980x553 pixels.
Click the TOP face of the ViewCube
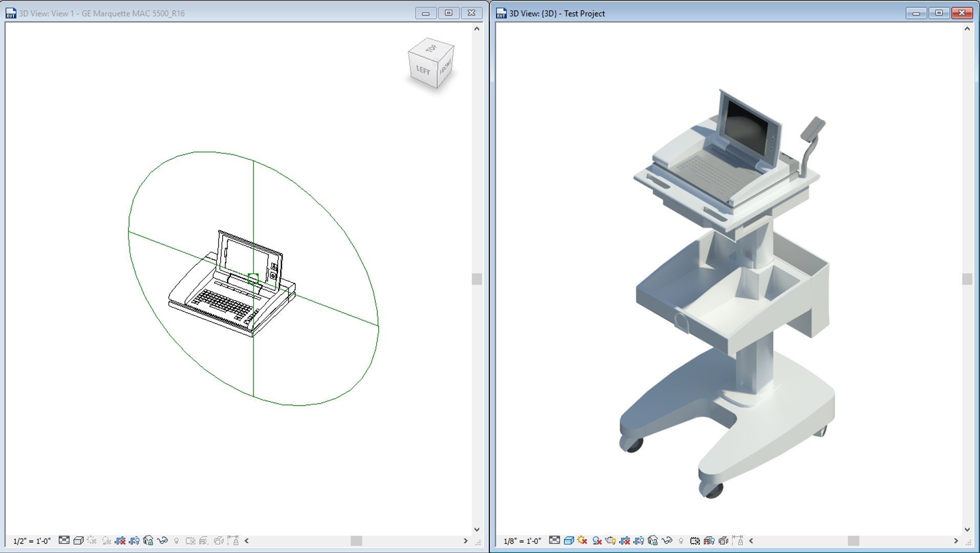tap(431, 48)
